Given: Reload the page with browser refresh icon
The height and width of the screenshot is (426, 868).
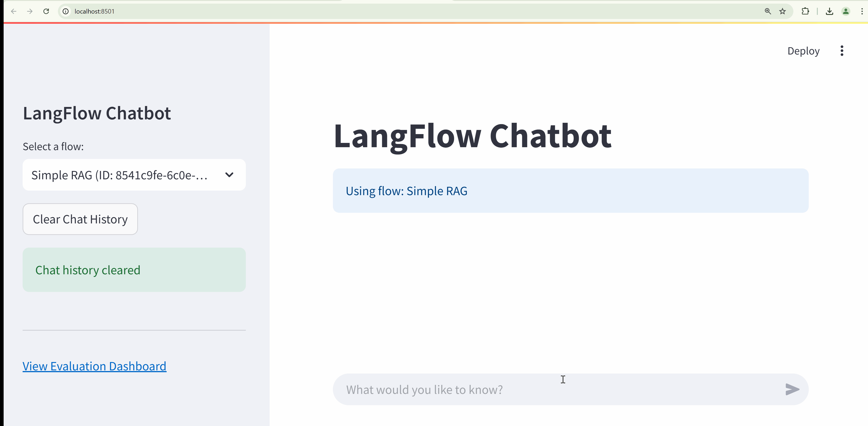Looking at the screenshot, I should click(46, 11).
